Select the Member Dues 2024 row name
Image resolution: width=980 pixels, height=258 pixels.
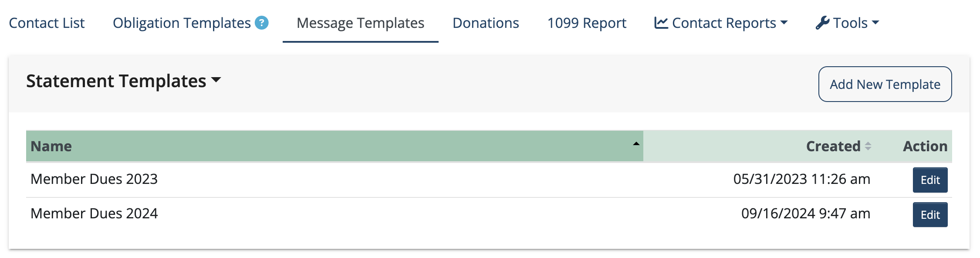[94, 214]
